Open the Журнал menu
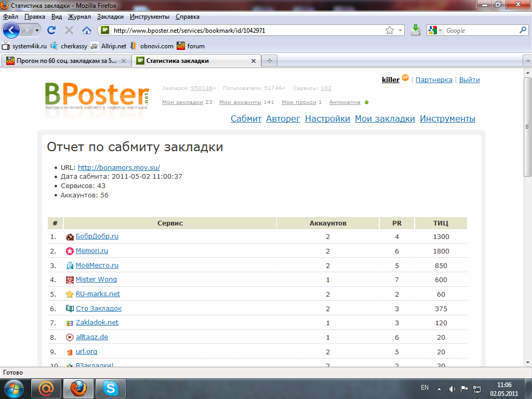Screen dimensions: 532x399 (79, 17)
